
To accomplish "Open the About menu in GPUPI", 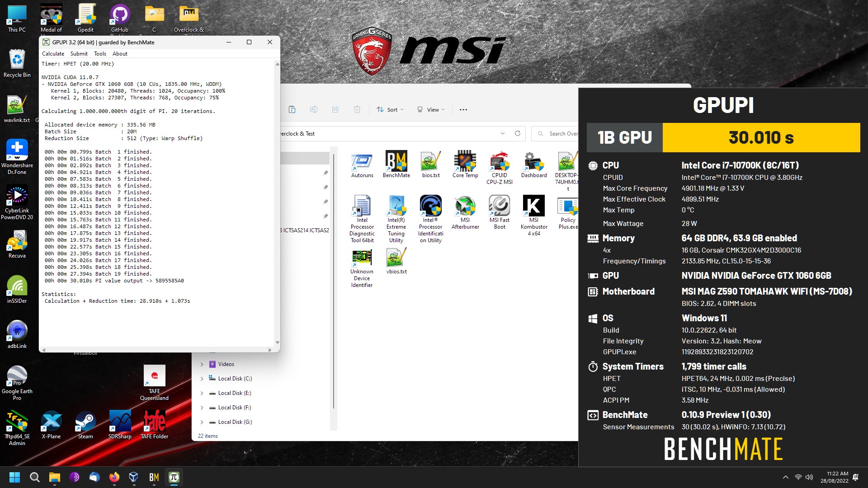I will [x=120, y=53].
